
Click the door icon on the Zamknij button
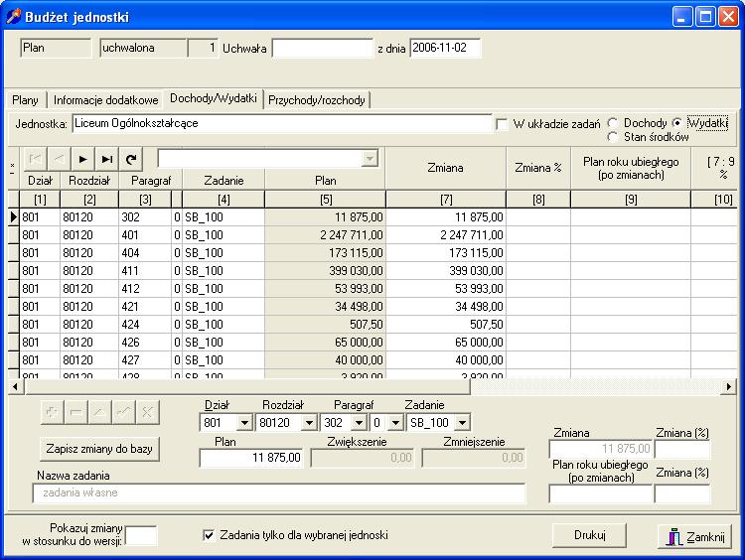point(673,537)
